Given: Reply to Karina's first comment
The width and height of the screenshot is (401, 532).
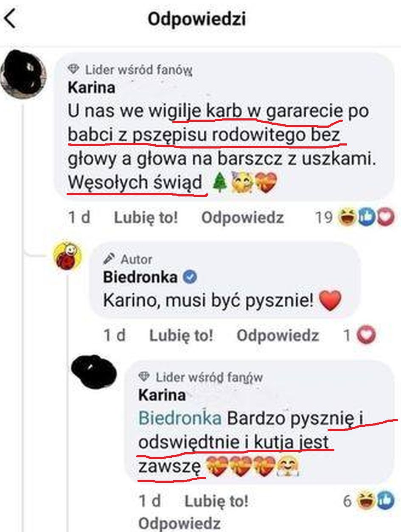Looking at the screenshot, I should pos(242,218).
